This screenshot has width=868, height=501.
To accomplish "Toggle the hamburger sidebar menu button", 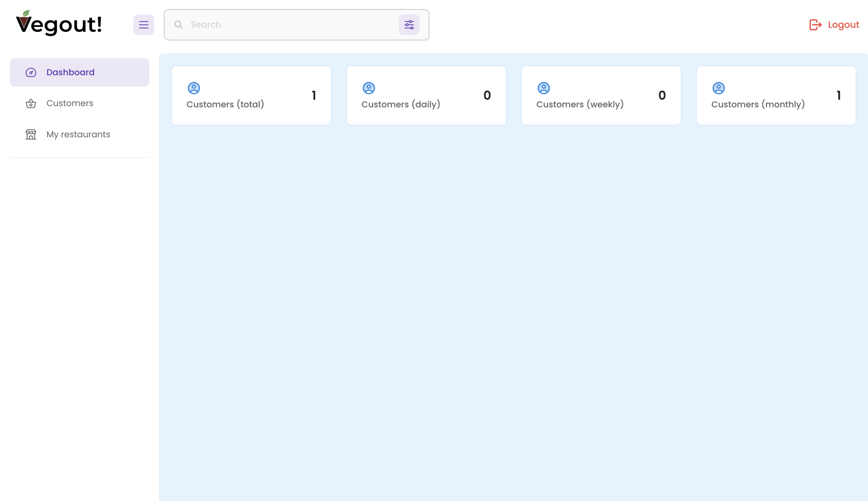I will pyautogui.click(x=144, y=25).
